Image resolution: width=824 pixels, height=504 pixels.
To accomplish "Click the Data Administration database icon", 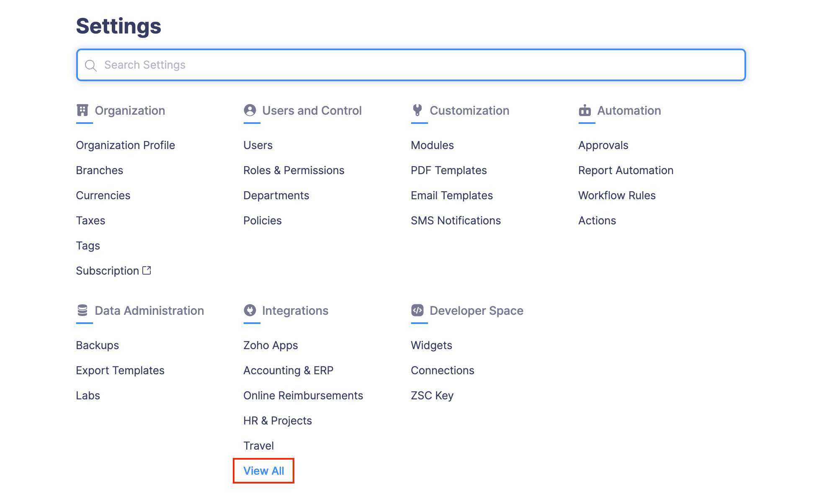I will click(x=82, y=311).
